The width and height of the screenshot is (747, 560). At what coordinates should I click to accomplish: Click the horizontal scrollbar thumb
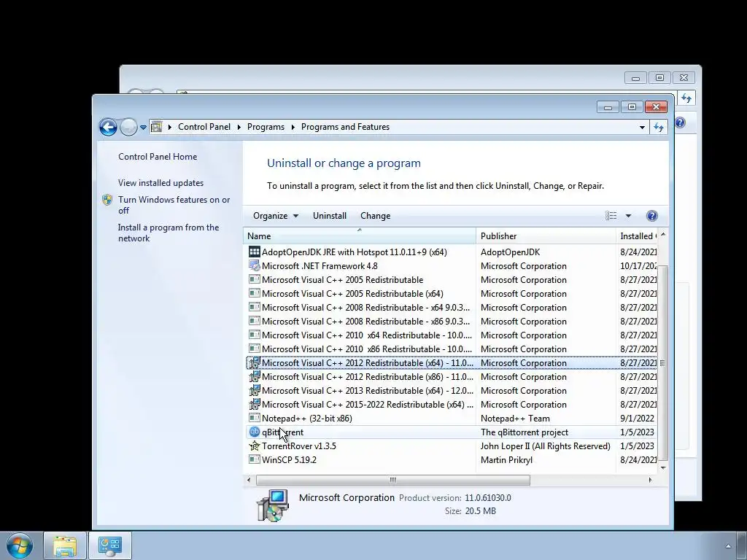(x=393, y=480)
